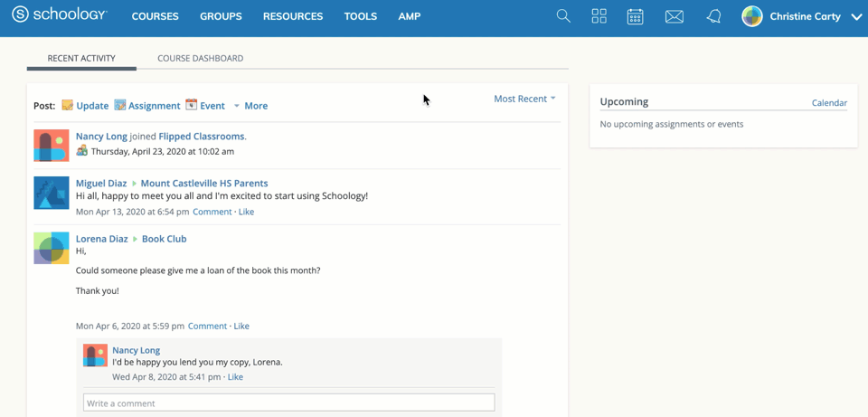Open the Calendar link in Upcoming
This screenshot has height=417, width=868.
point(829,103)
